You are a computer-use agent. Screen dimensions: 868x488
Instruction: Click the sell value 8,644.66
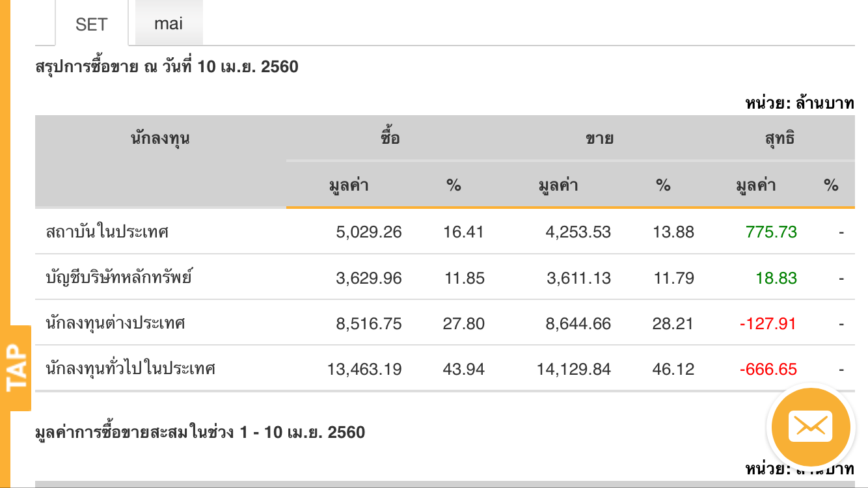(x=574, y=324)
